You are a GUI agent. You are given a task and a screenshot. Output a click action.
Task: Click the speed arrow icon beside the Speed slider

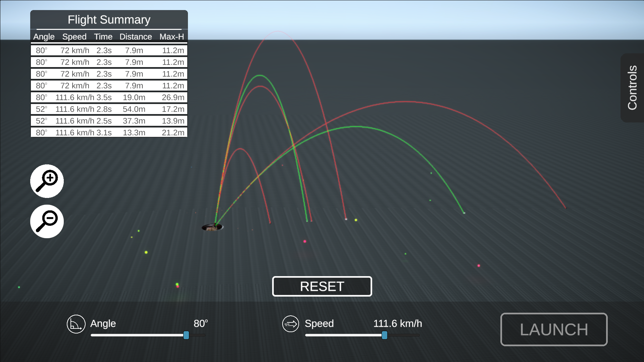(291, 324)
